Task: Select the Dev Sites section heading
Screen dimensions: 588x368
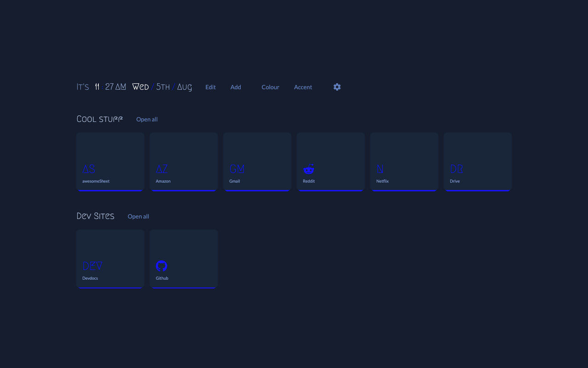Action: pyautogui.click(x=96, y=216)
